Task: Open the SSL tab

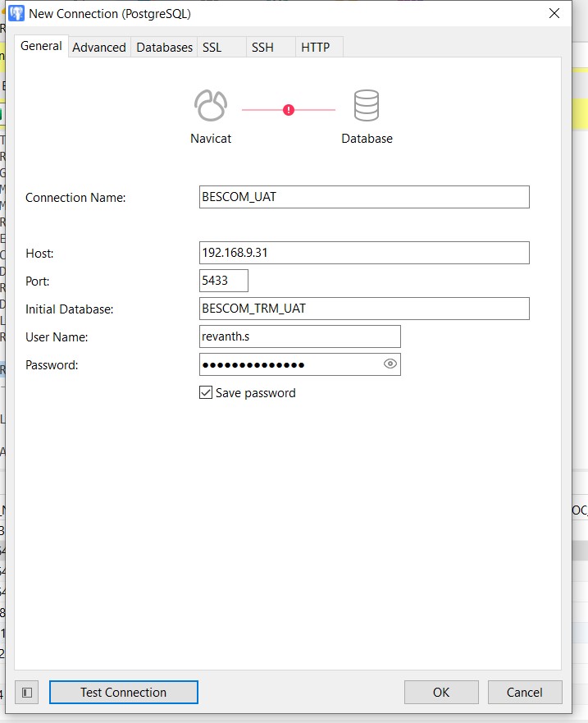Action: (x=221, y=47)
